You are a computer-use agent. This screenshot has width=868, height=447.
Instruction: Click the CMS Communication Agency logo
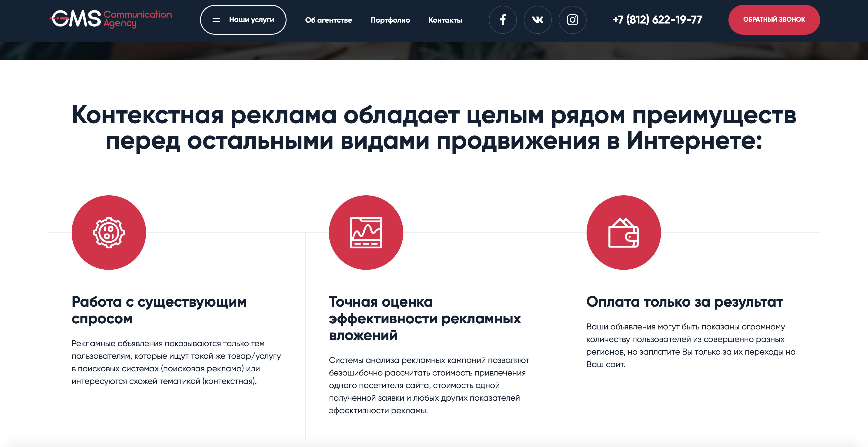[111, 19]
